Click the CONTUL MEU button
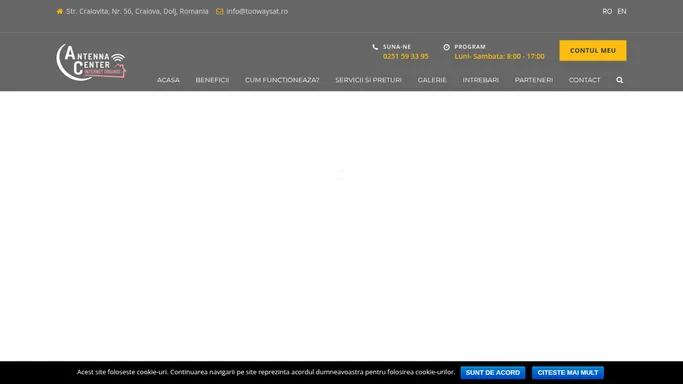 pos(593,51)
